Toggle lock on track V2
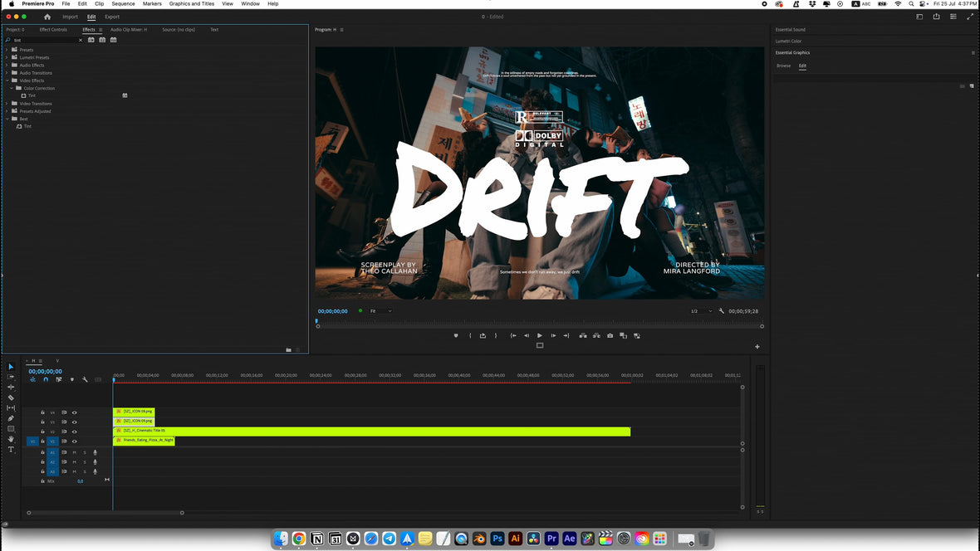 [42, 432]
